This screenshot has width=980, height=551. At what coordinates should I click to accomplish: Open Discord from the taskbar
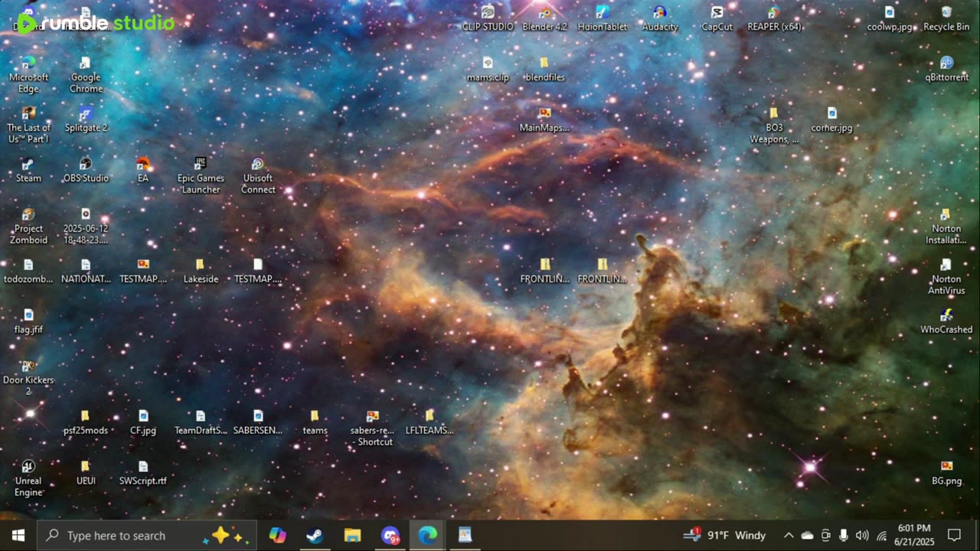pyautogui.click(x=390, y=535)
